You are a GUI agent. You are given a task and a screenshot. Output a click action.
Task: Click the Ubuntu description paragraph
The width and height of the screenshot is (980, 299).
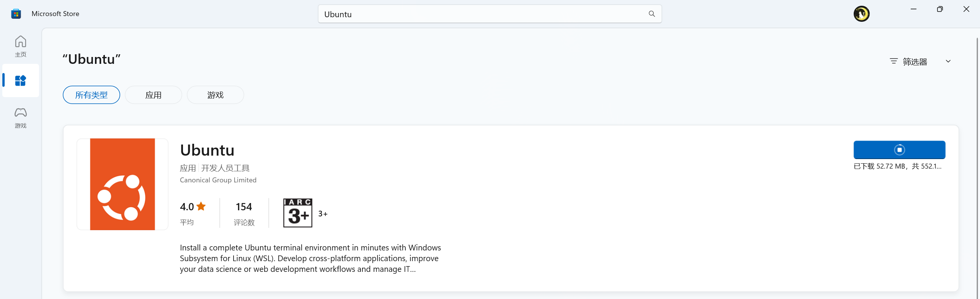click(310, 258)
